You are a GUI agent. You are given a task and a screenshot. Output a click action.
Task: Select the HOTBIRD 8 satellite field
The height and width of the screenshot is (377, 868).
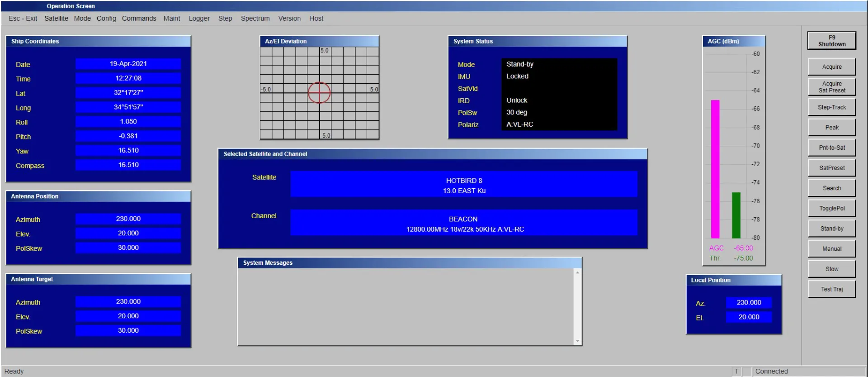(463, 185)
